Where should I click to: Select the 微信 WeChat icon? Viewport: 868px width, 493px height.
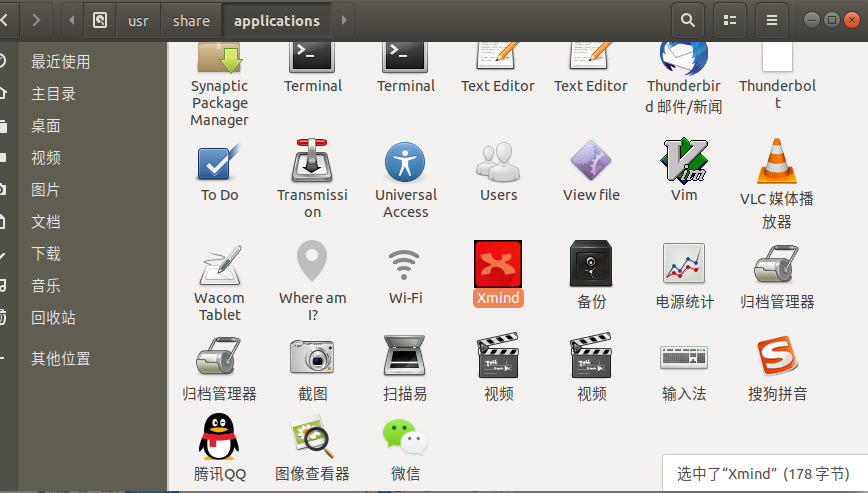tap(405, 437)
